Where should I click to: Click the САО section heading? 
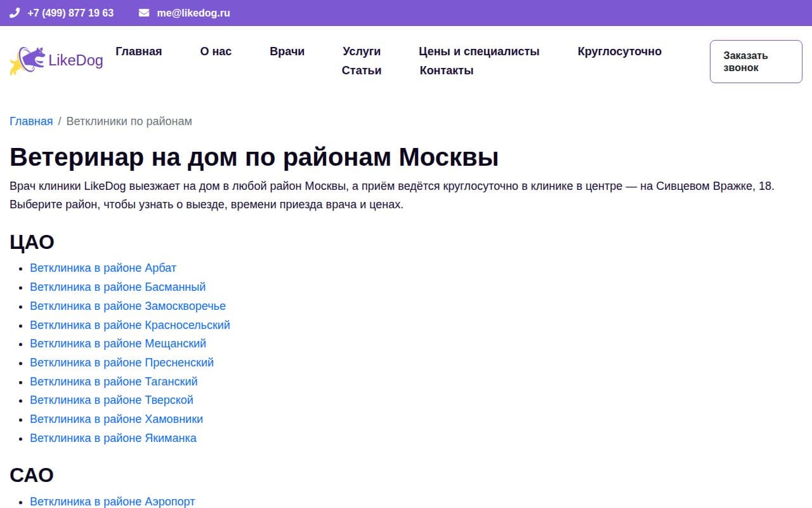(32, 475)
